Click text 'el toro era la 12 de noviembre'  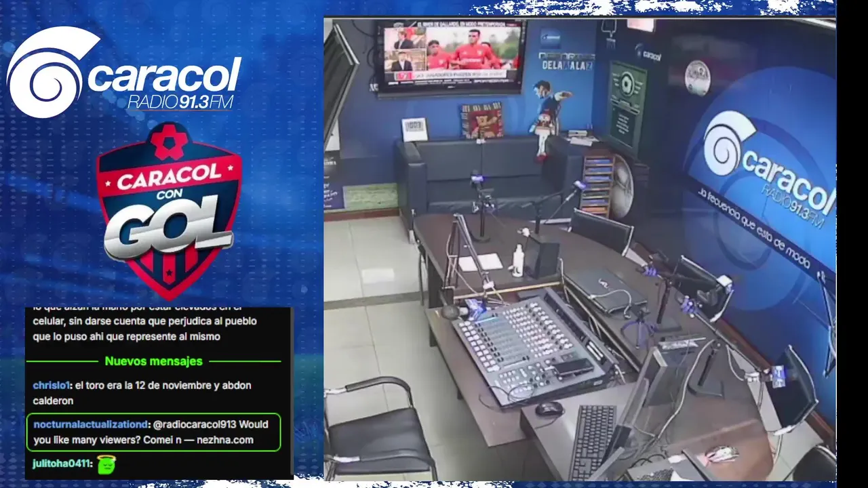coord(145,385)
